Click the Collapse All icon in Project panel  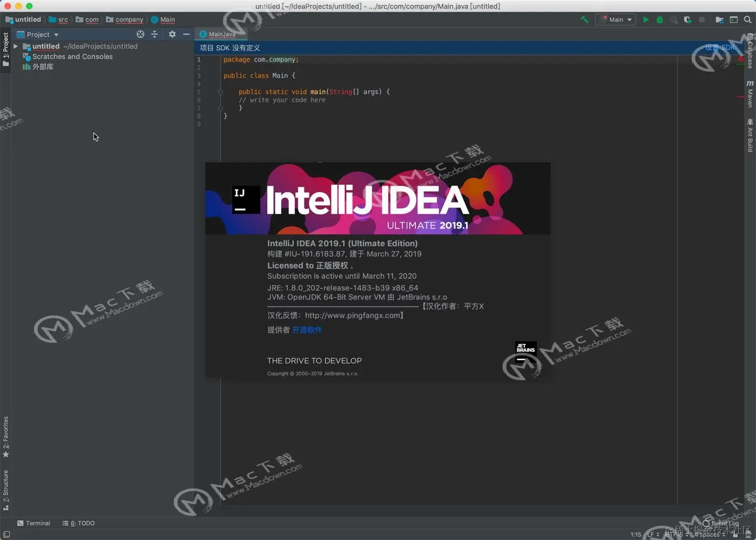point(154,34)
